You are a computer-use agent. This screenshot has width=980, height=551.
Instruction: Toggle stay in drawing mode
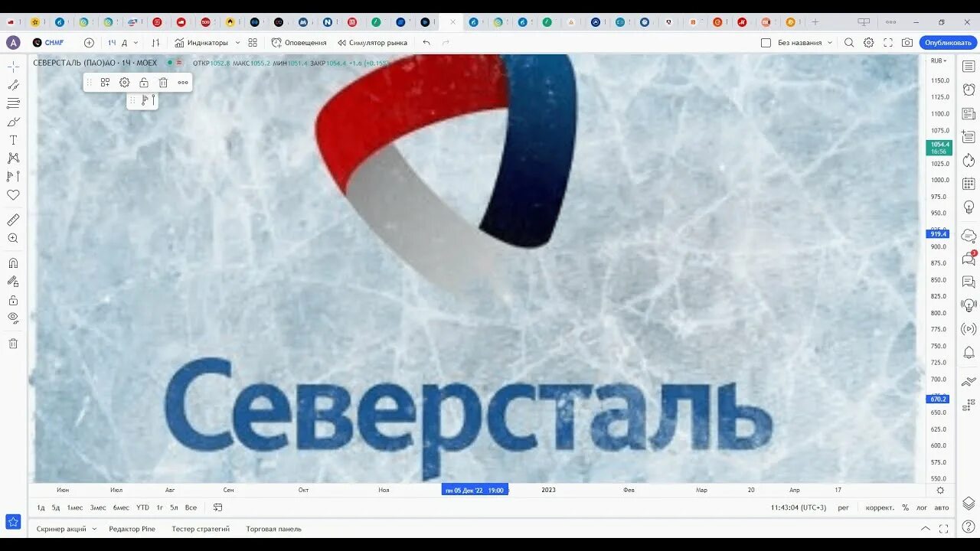pos(13,282)
